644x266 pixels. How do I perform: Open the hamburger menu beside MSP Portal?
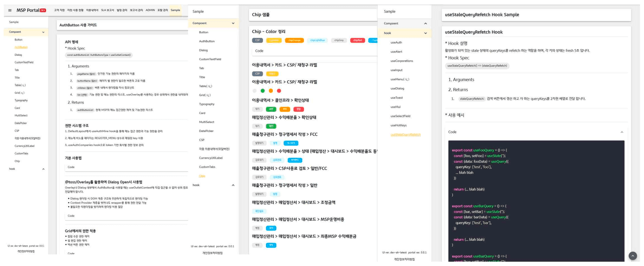click(x=10, y=10)
